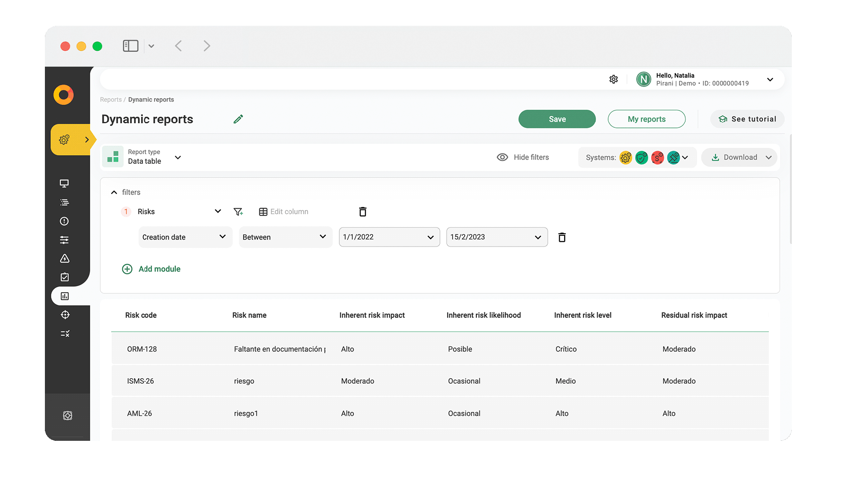This screenshot has width=868, height=488.
Task: Open the dashboard monitor icon in sidebar
Action: click(x=64, y=183)
